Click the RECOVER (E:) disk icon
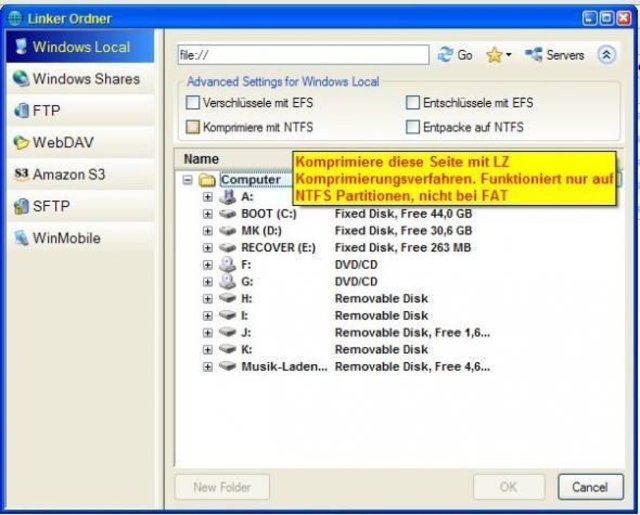 [227, 247]
